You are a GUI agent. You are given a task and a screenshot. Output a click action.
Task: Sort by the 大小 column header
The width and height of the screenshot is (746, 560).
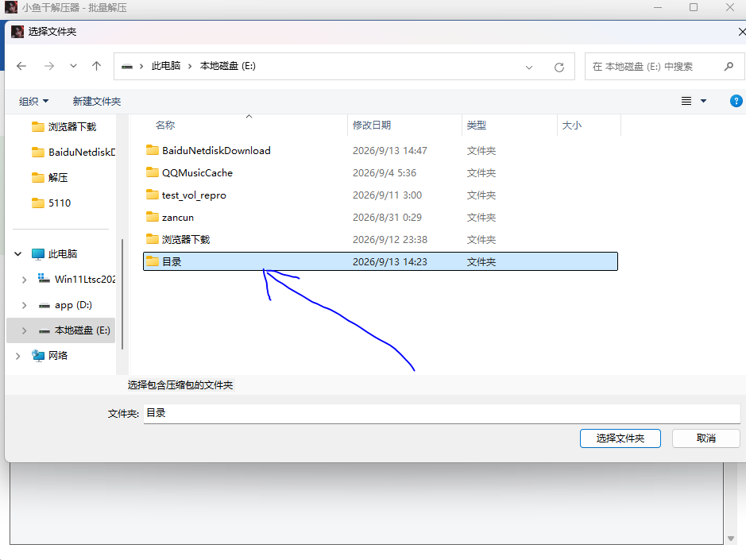tap(572, 126)
